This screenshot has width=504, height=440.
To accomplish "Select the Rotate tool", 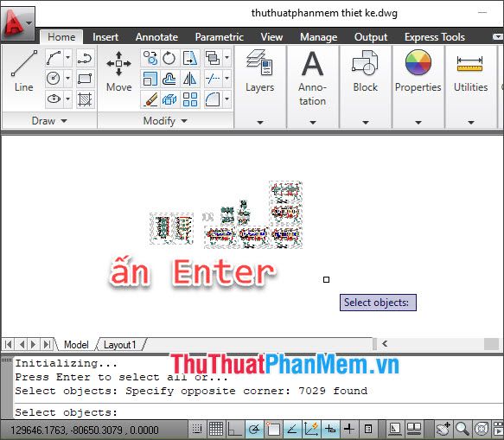I will tap(169, 58).
